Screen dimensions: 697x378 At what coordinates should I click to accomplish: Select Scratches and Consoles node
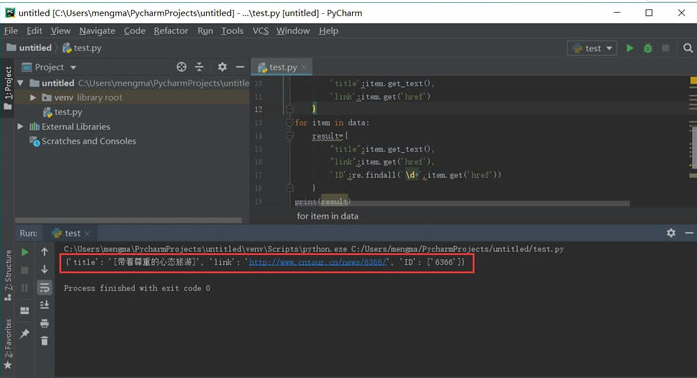[x=83, y=141]
